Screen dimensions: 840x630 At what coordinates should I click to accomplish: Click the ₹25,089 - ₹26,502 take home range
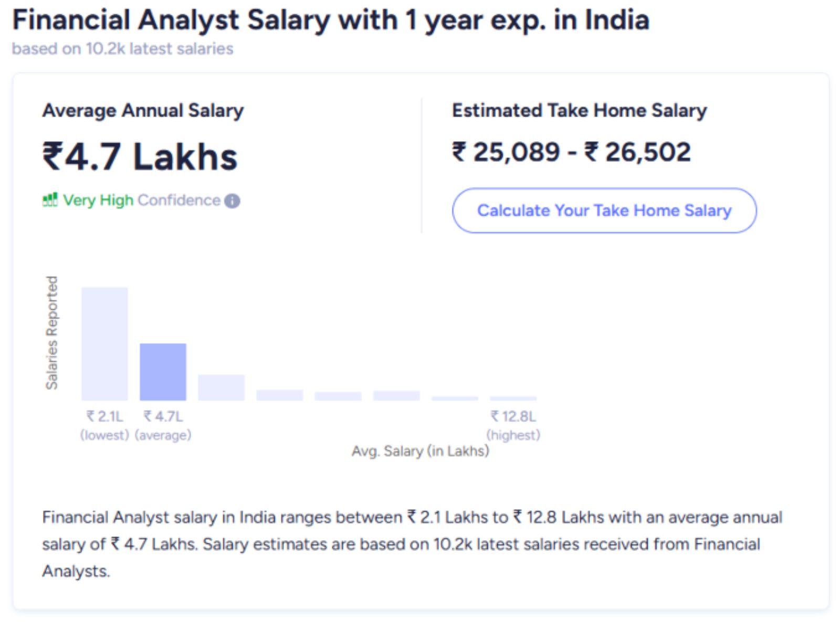coord(571,152)
